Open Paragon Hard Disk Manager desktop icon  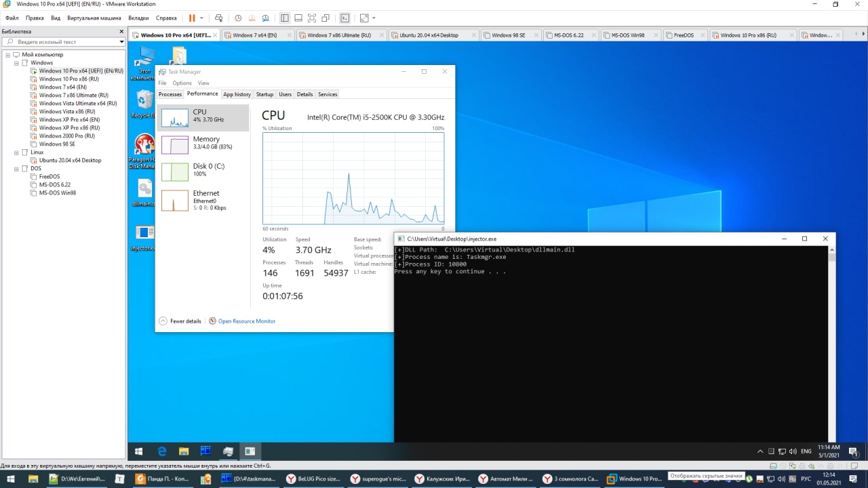(144, 151)
